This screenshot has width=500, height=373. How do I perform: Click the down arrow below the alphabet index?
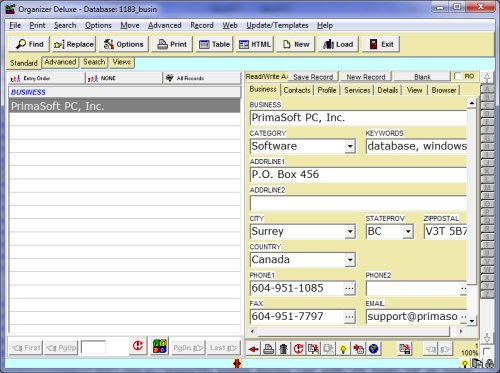click(487, 337)
